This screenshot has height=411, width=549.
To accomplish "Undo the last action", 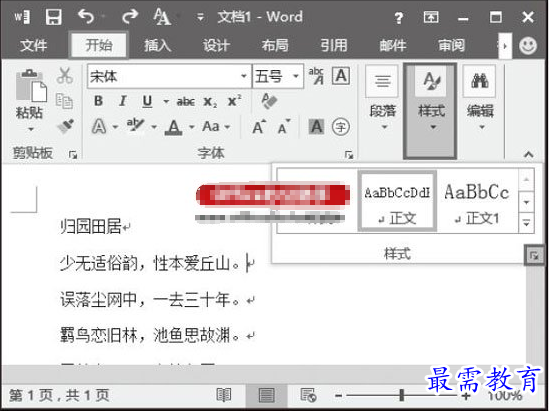I will pos(86,16).
